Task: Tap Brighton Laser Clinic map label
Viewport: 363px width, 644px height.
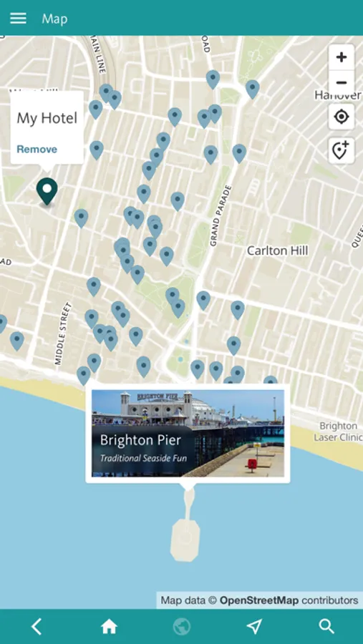Action: 338,431
